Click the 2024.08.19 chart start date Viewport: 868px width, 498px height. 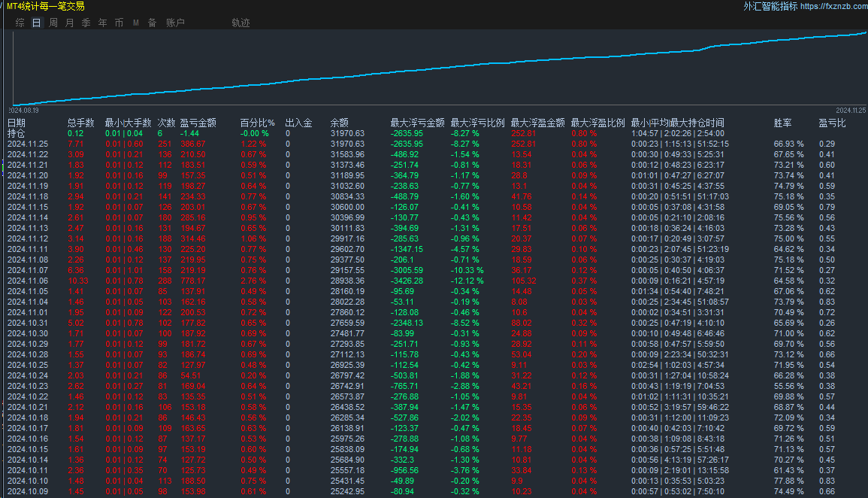pyautogui.click(x=24, y=111)
